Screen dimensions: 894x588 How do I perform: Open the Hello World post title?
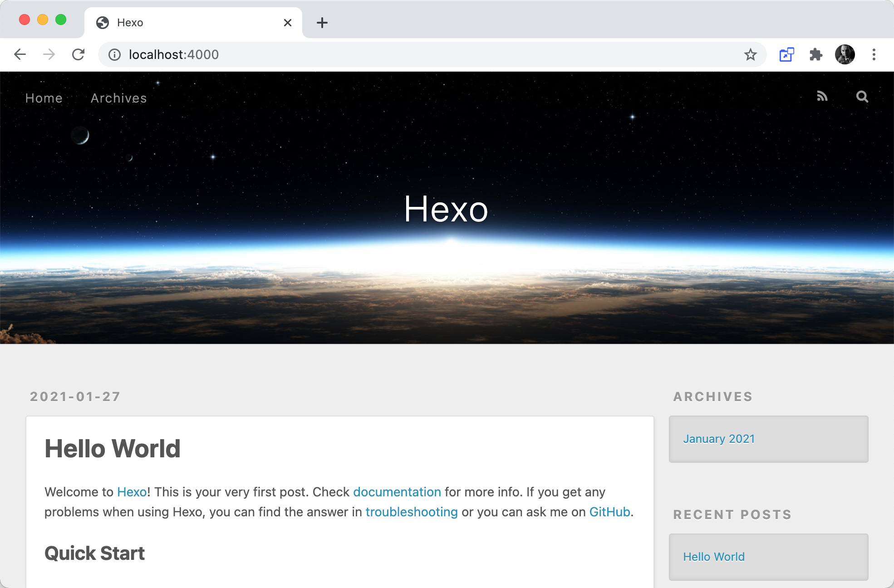pos(113,449)
